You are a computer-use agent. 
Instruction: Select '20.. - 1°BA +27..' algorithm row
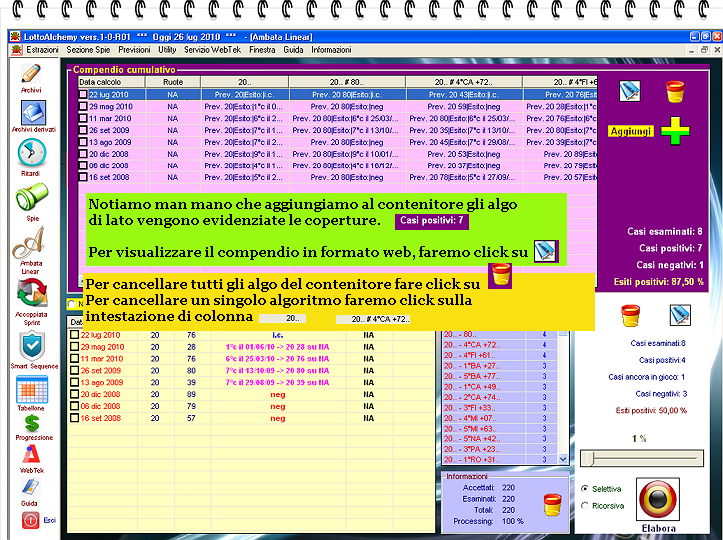[x=500, y=366]
